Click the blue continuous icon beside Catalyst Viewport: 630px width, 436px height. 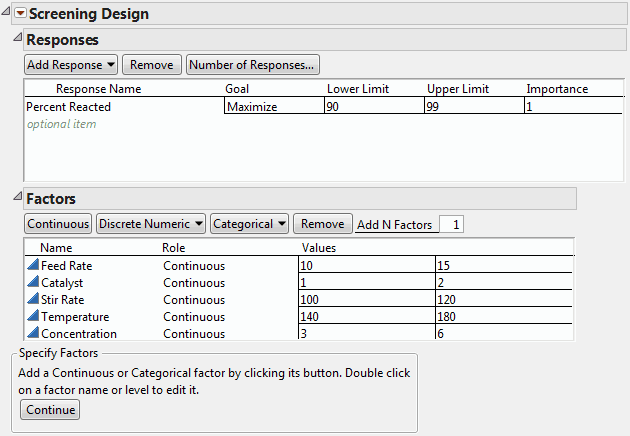(32, 283)
